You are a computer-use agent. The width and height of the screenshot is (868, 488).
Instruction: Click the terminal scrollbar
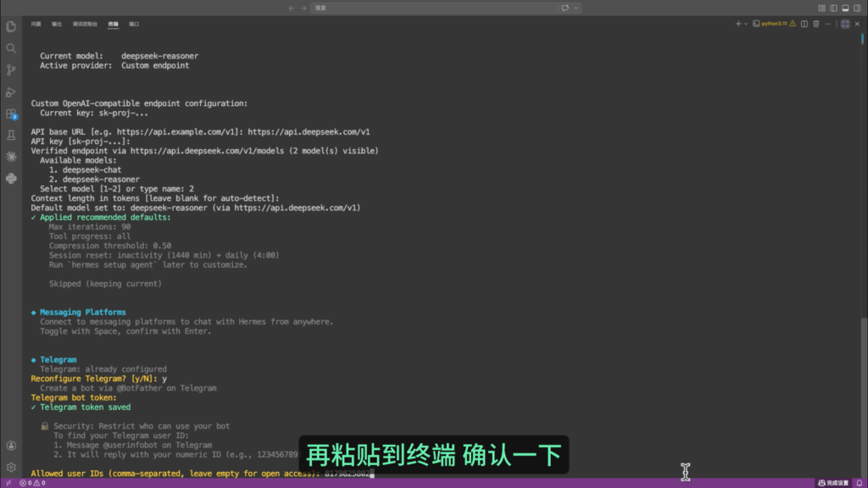click(x=864, y=397)
